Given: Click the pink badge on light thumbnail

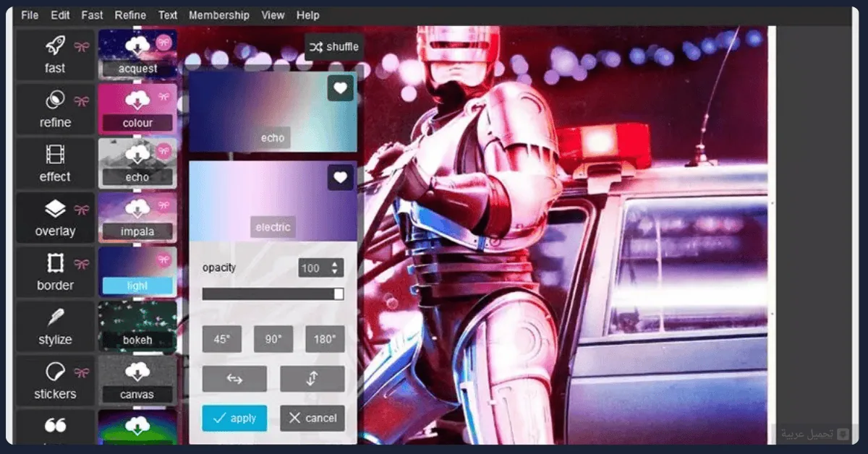Looking at the screenshot, I should coord(165,260).
